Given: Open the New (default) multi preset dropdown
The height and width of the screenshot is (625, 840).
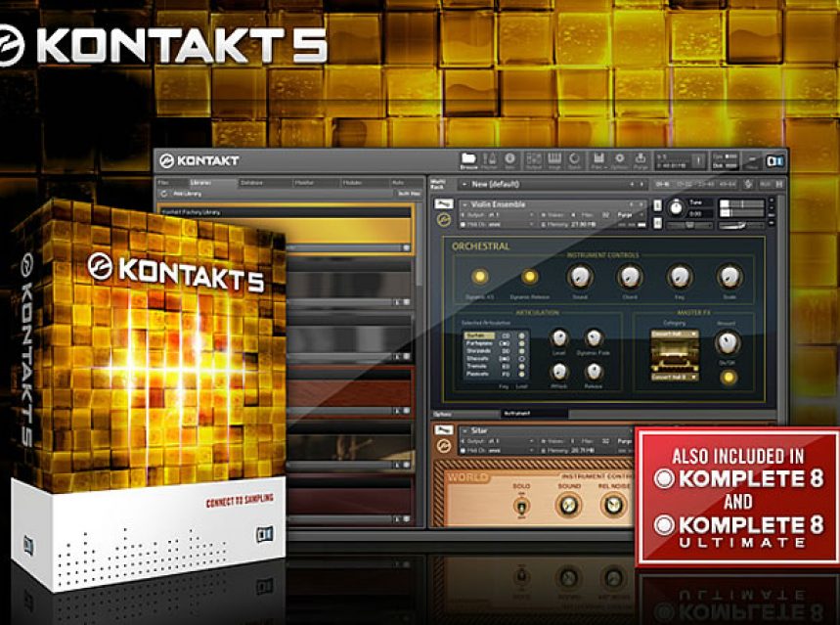Looking at the screenshot, I should tap(553, 185).
